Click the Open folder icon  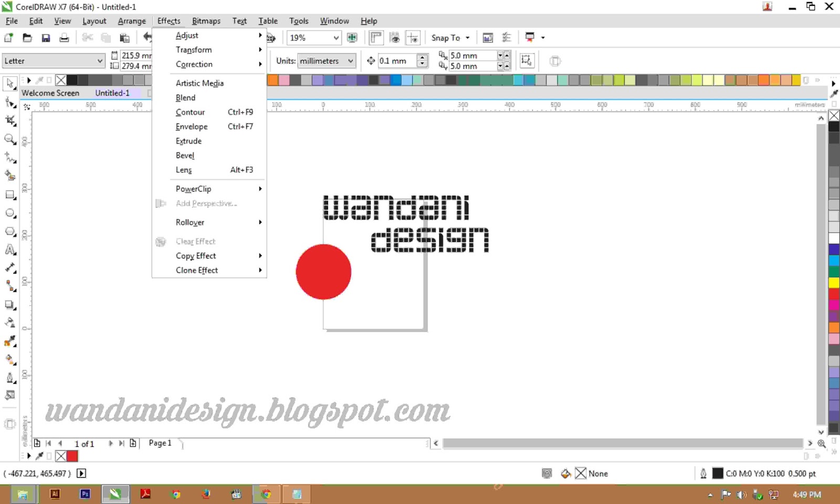click(x=27, y=38)
